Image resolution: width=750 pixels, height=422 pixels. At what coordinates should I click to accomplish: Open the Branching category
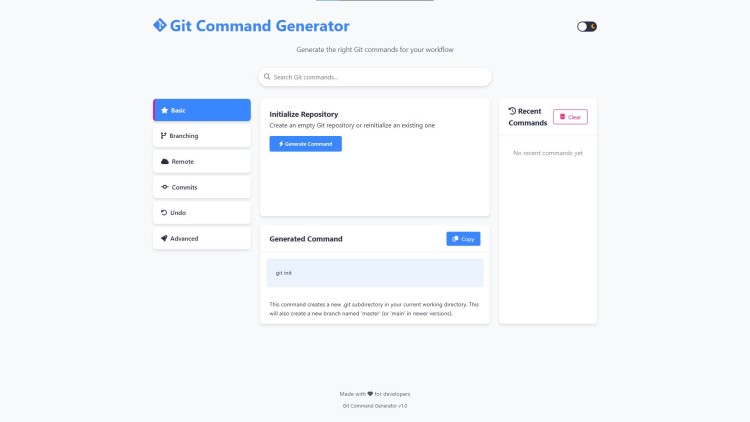click(202, 136)
